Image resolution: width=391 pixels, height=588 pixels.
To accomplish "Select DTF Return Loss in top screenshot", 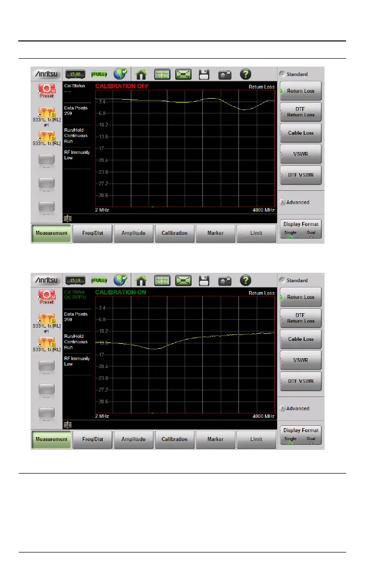I will point(301,112).
